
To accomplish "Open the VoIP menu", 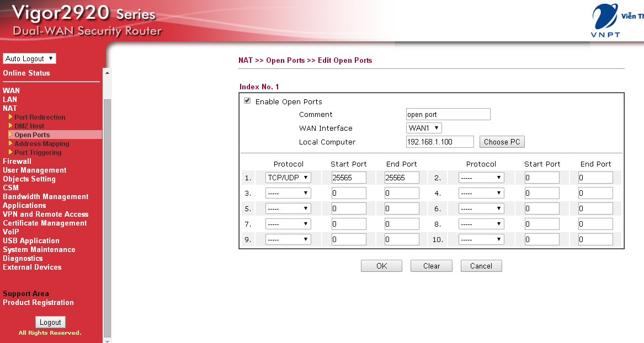I will 10,232.
